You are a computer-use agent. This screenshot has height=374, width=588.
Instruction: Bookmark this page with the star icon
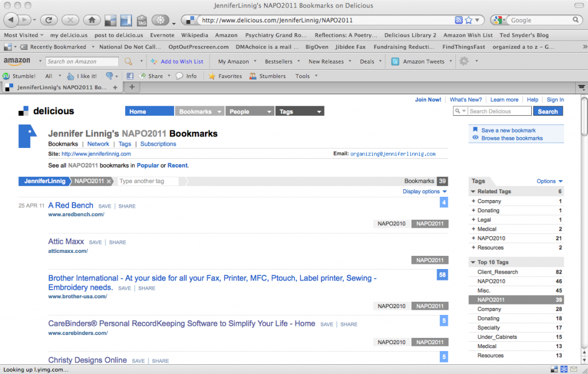(x=469, y=20)
